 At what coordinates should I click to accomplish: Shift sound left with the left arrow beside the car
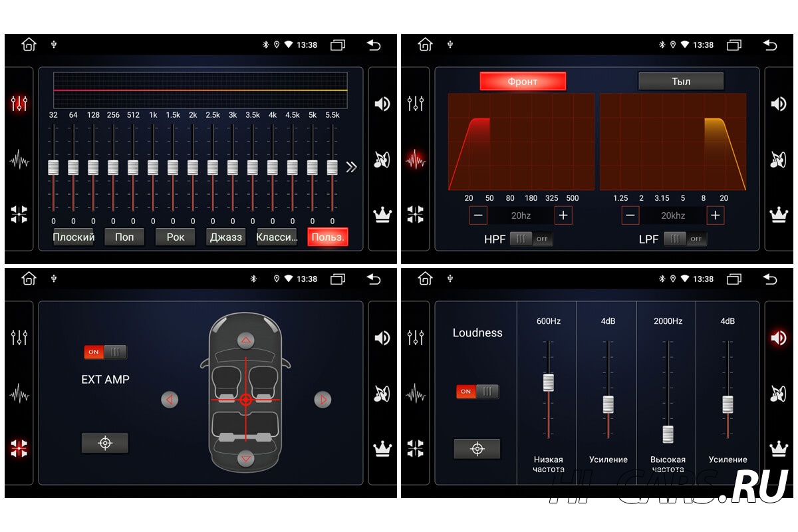(x=170, y=400)
